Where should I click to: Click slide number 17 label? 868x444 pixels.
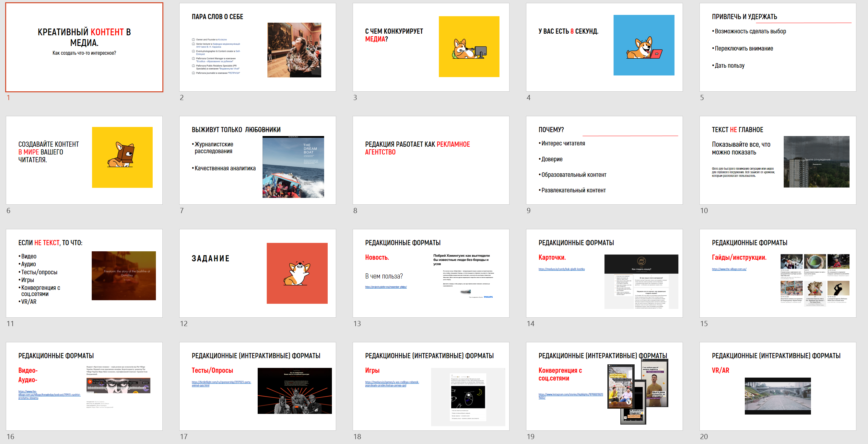click(x=184, y=437)
